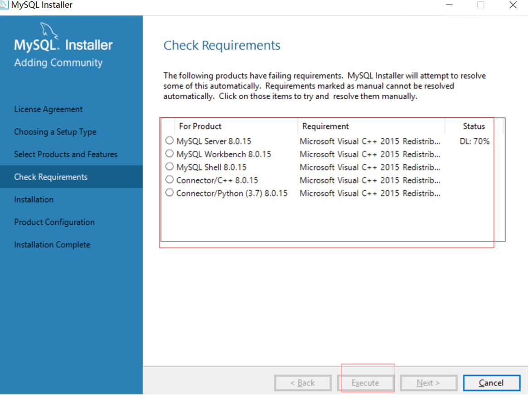
Task: Proceed with the Next button
Action: point(429,383)
